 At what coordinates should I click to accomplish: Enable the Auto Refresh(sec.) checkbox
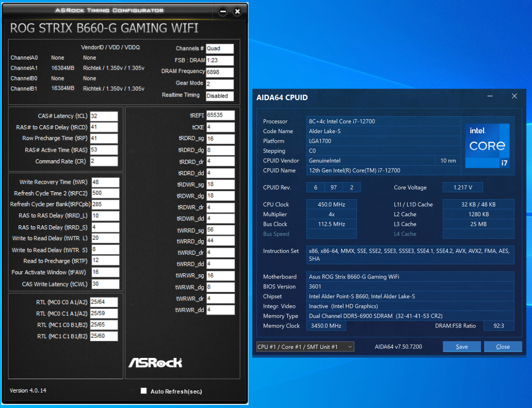(x=144, y=391)
